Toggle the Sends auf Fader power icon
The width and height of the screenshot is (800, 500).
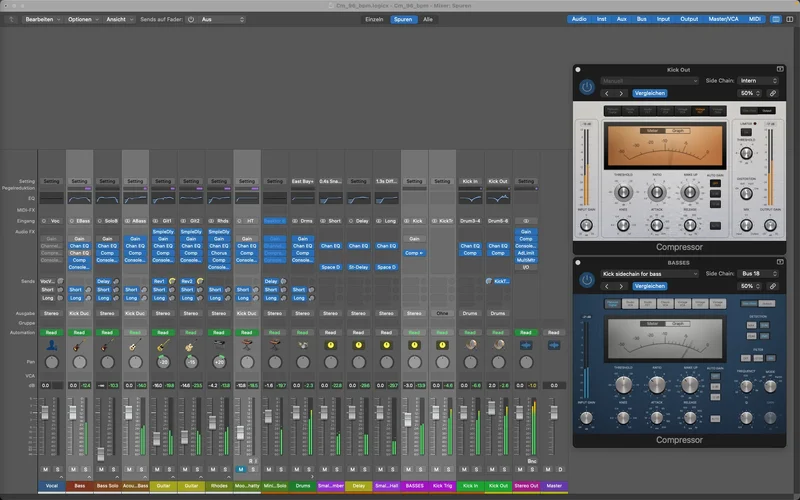click(x=191, y=19)
